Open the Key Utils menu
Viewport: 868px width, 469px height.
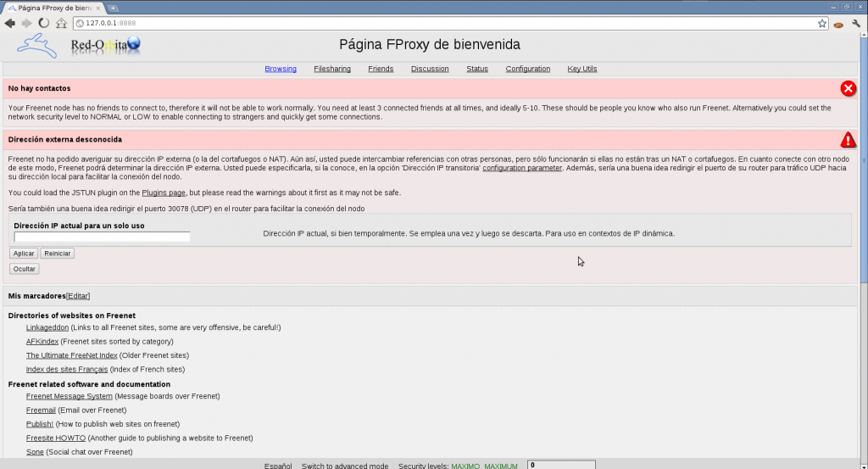(581, 69)
